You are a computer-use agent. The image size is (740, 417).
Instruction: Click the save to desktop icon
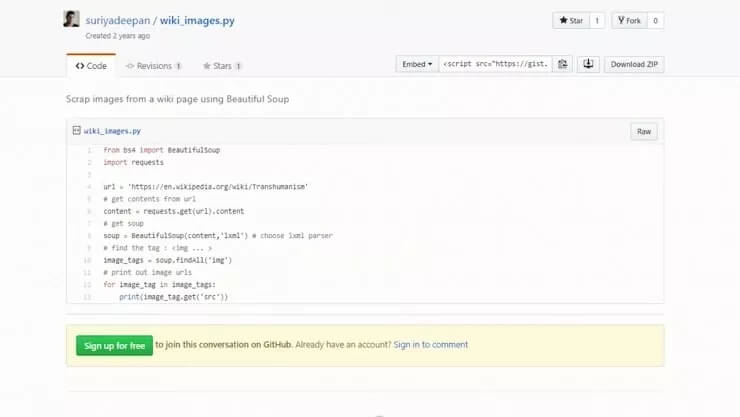[x=589, y=65]
